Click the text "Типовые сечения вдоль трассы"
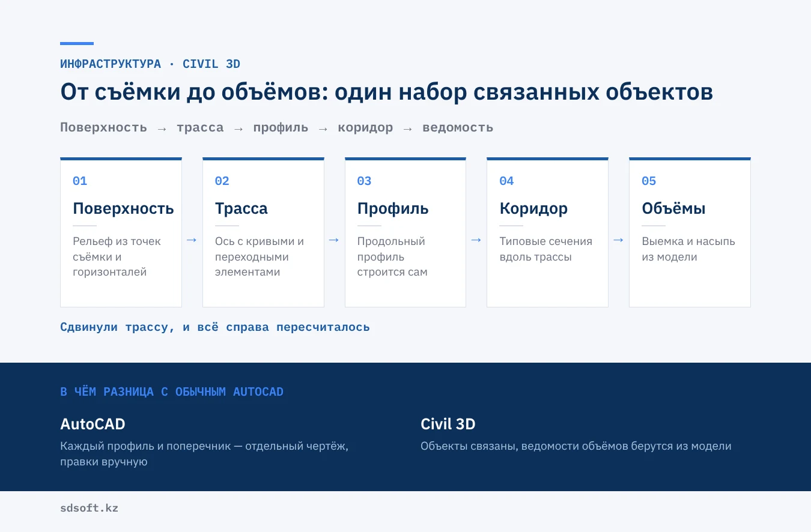 coord(546,249)
